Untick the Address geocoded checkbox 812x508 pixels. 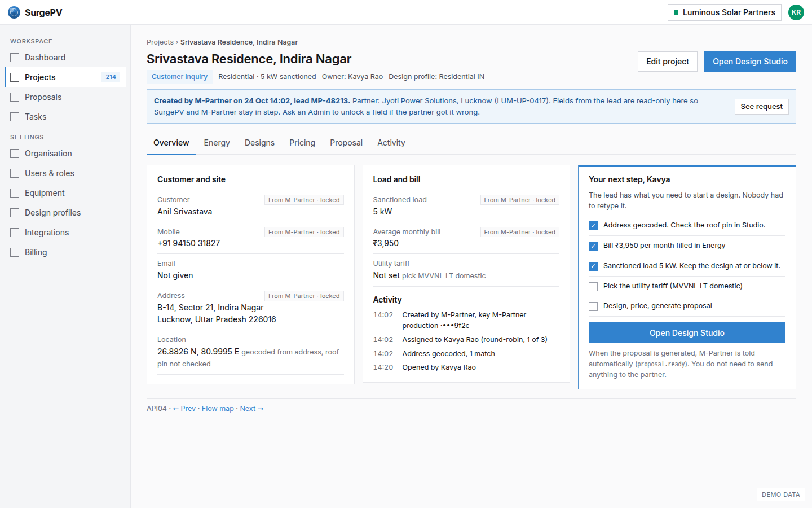coord(593,226)
